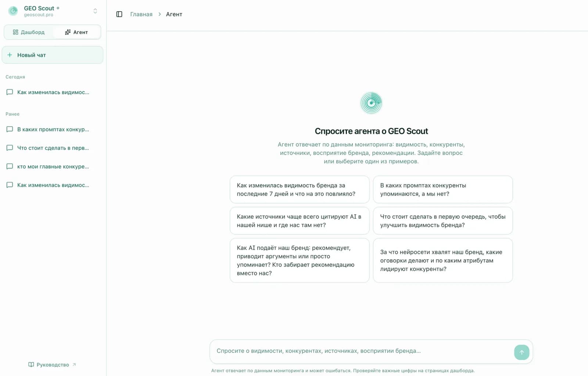Select the Агент tab in the sidebar

[76, 32]
